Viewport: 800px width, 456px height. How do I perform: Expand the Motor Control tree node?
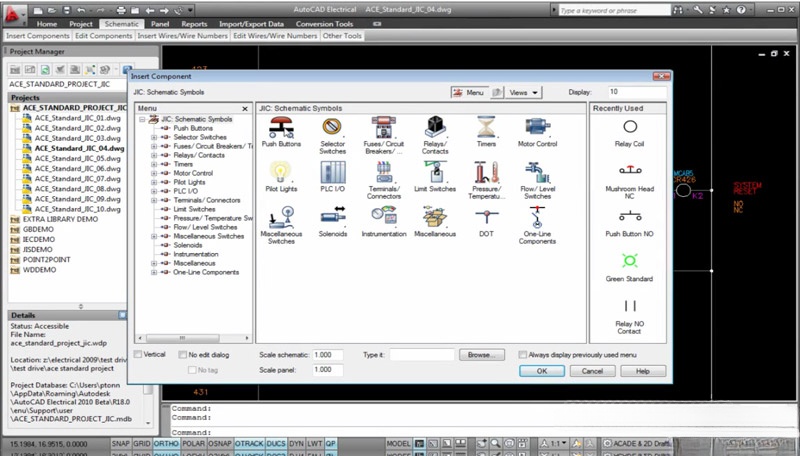154,173
